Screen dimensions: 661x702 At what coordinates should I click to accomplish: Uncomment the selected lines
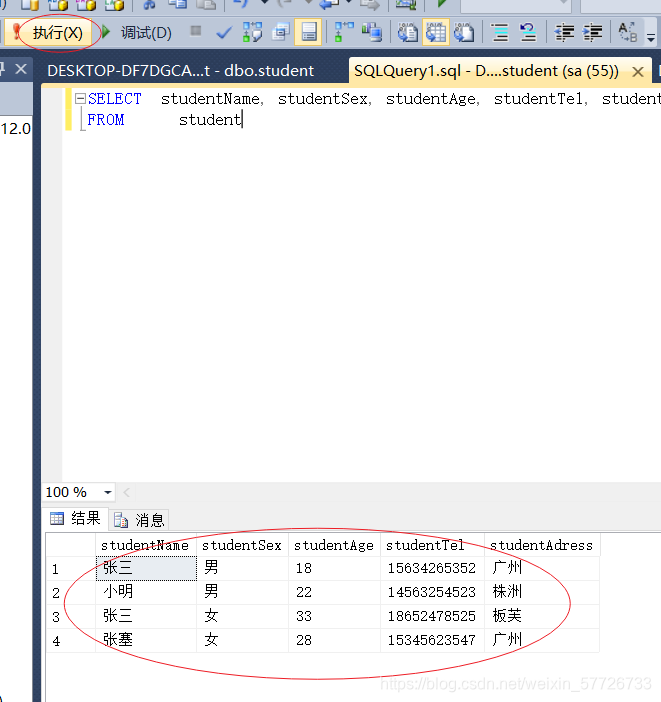(x=528, y=33)
